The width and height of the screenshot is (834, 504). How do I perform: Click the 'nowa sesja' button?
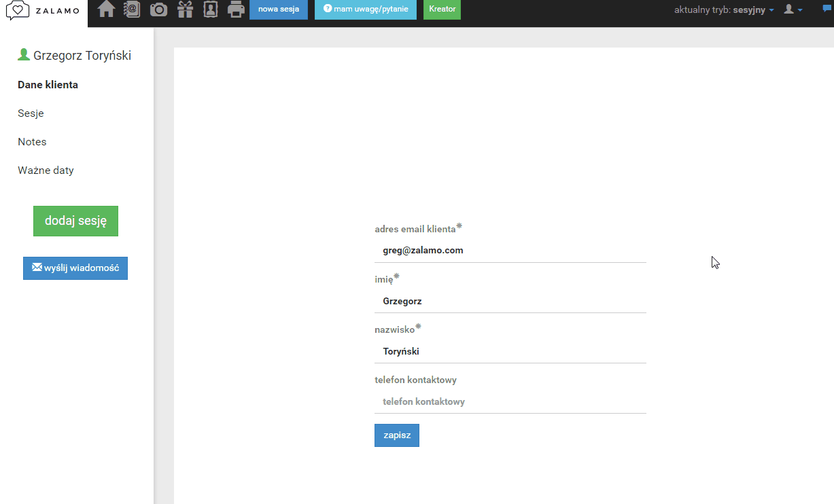click(279, 10)
